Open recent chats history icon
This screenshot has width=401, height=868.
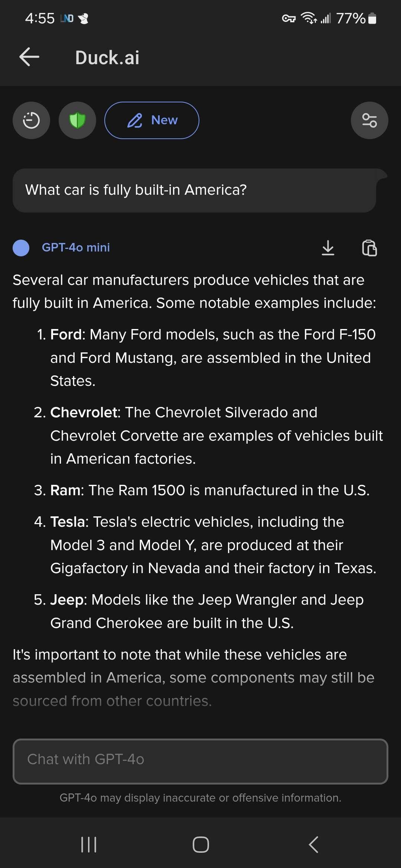[31, 120]
